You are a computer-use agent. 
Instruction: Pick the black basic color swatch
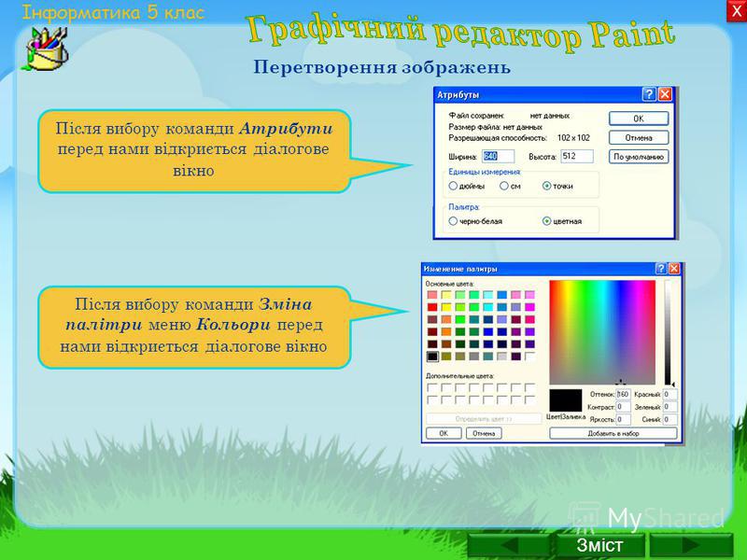coord(432,357)
